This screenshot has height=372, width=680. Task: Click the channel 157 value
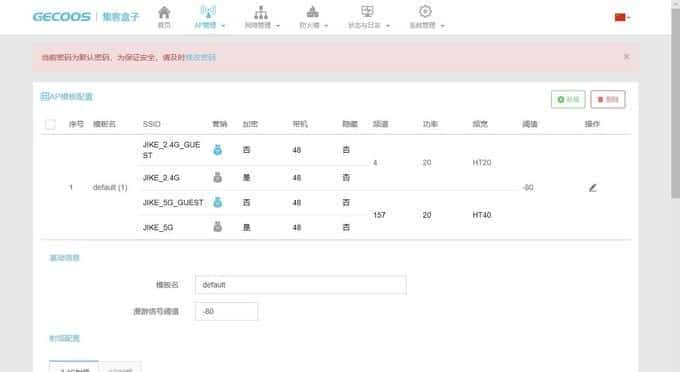379,215
